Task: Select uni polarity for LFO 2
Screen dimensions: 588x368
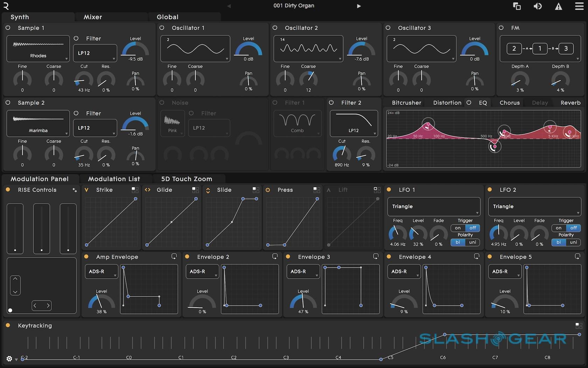Action: [x=573, y=242]
